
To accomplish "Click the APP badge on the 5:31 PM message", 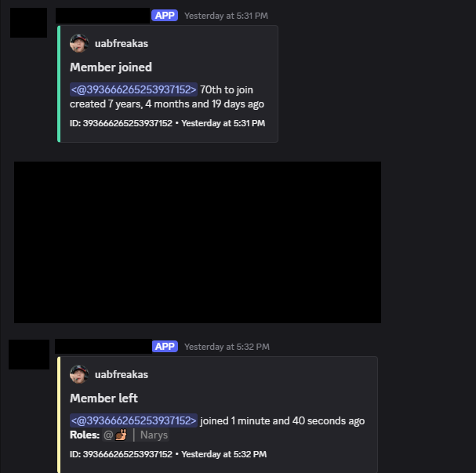I will [x=165, y=16].
